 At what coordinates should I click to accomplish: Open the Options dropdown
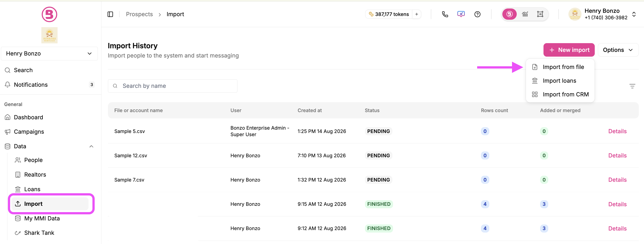(x=618, y=50)
